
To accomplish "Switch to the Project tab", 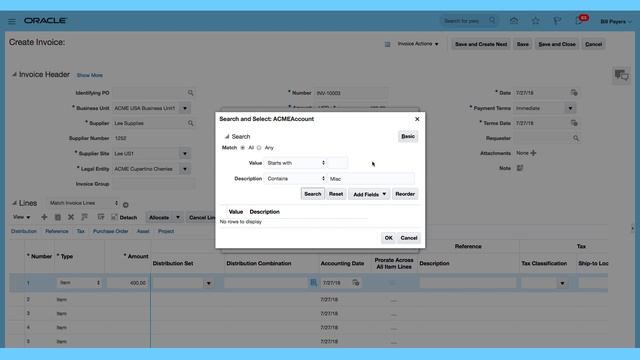I will (166, 231).
